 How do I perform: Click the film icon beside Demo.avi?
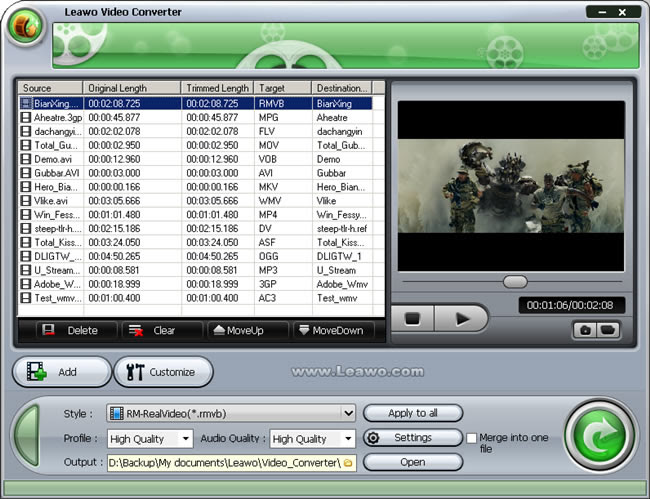(26, 159)
